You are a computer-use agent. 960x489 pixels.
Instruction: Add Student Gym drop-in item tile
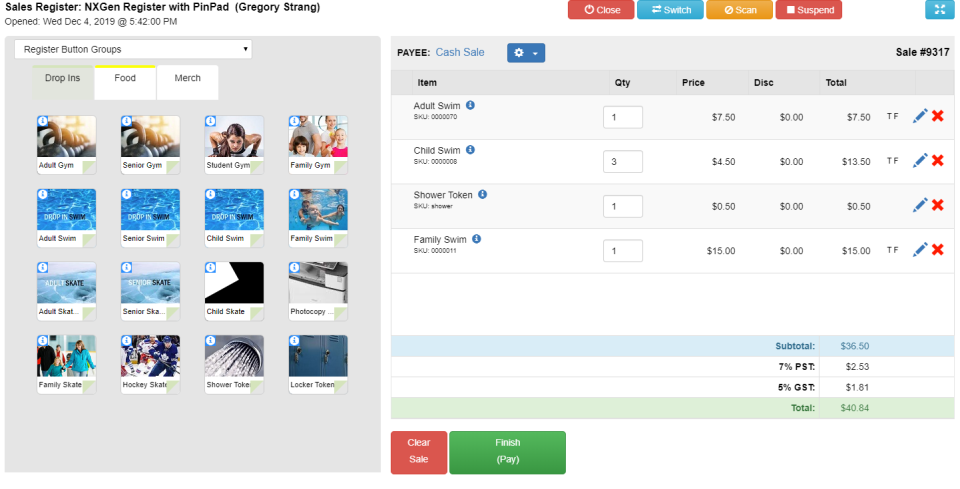234,144
